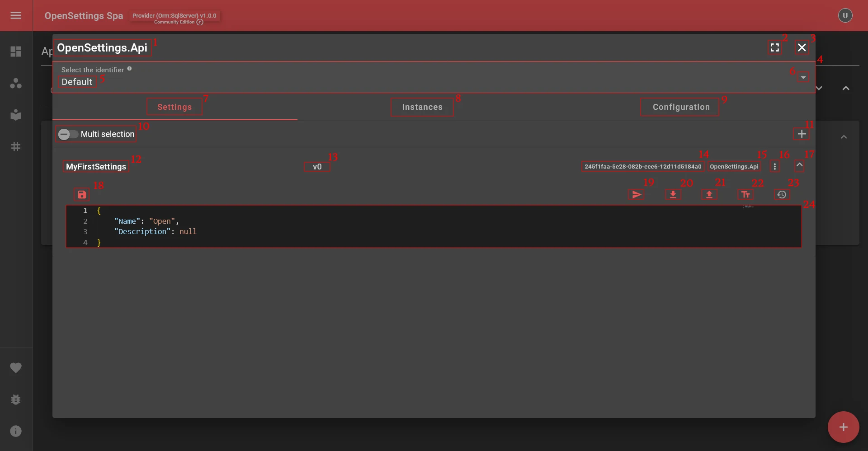Switch to the Instances tab
The width and height of the screenshot is (868, 451).
[422, 107]
